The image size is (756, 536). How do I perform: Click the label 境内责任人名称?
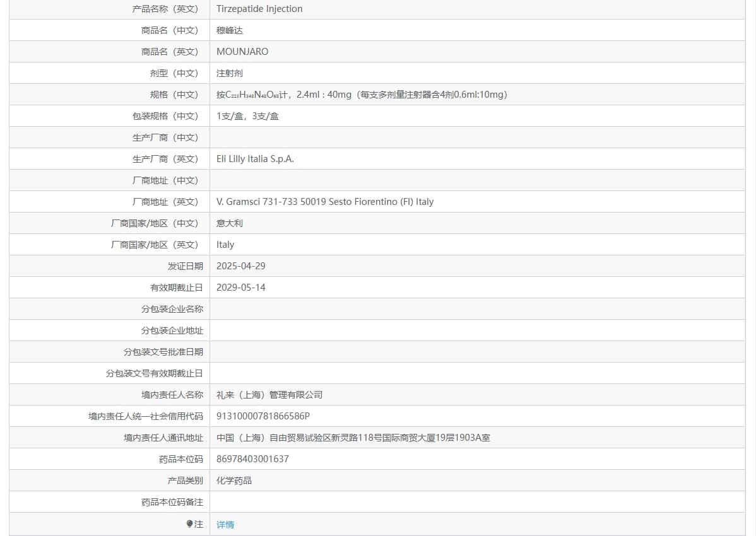pos(172,395)
